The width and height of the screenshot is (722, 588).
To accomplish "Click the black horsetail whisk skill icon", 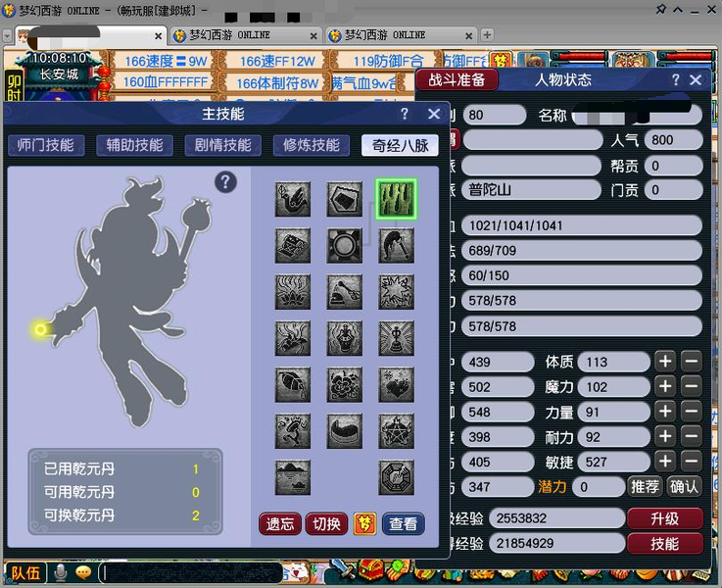I will 396,245.
